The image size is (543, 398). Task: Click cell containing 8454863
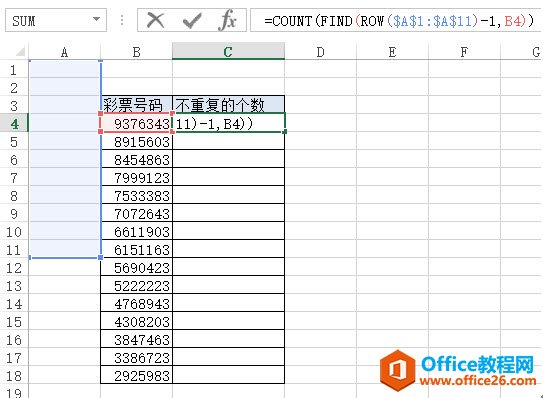click(x=136, y=160)
